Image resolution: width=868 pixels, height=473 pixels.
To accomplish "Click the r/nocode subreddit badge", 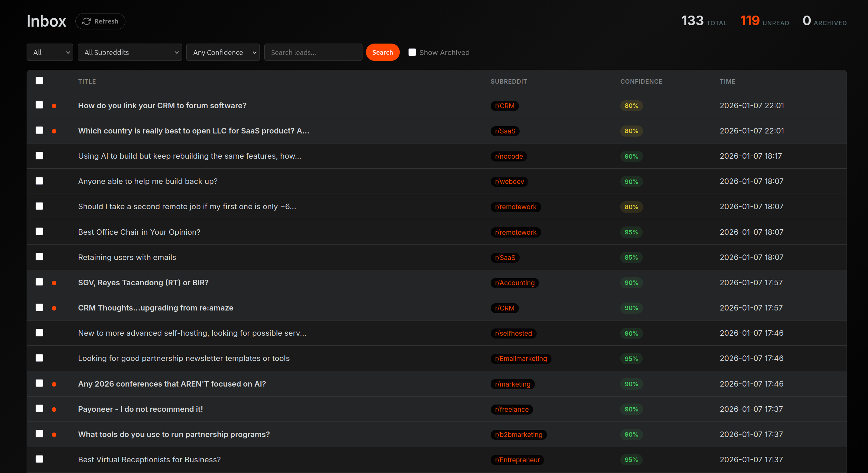I will point(509,156).
